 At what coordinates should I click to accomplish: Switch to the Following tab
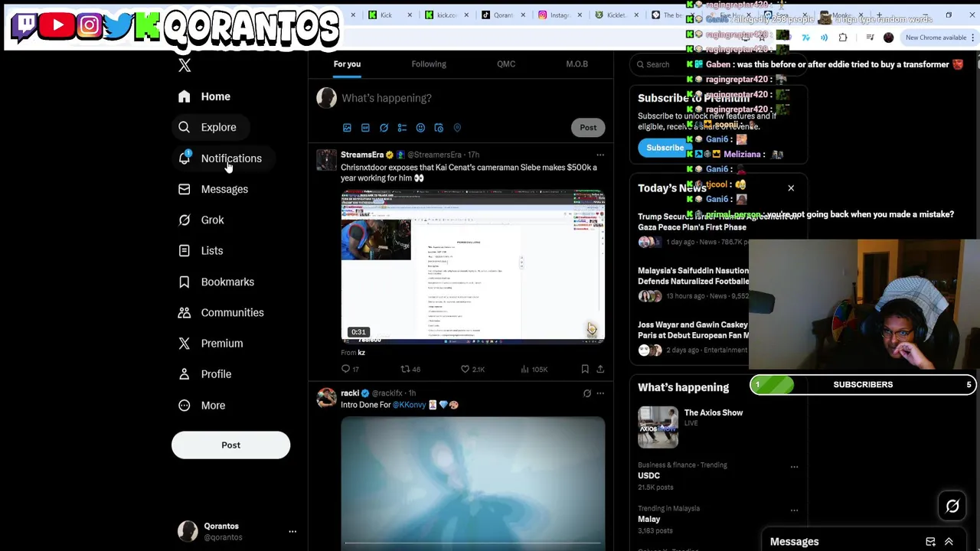(429, 64)
